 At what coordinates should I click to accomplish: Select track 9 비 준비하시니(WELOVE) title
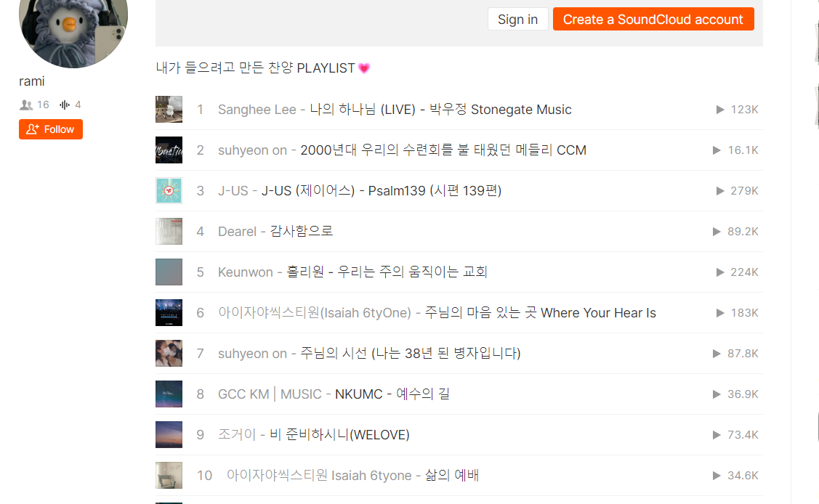(x=339, y=435)
